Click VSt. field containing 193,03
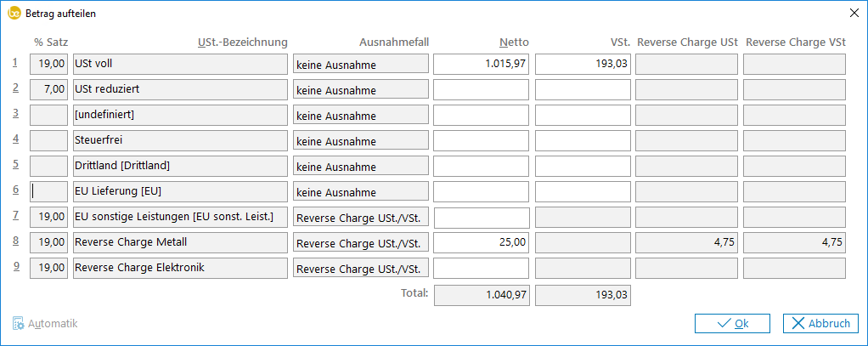 click(x=583, y=64)
